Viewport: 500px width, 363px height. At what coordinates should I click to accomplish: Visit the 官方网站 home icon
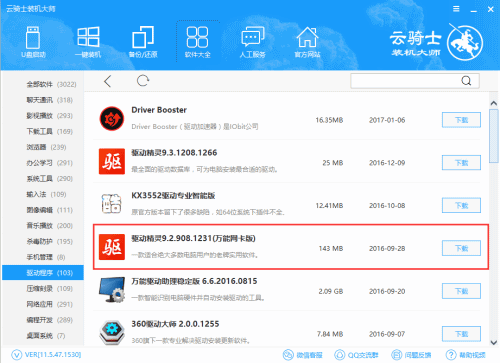[307, 42]
